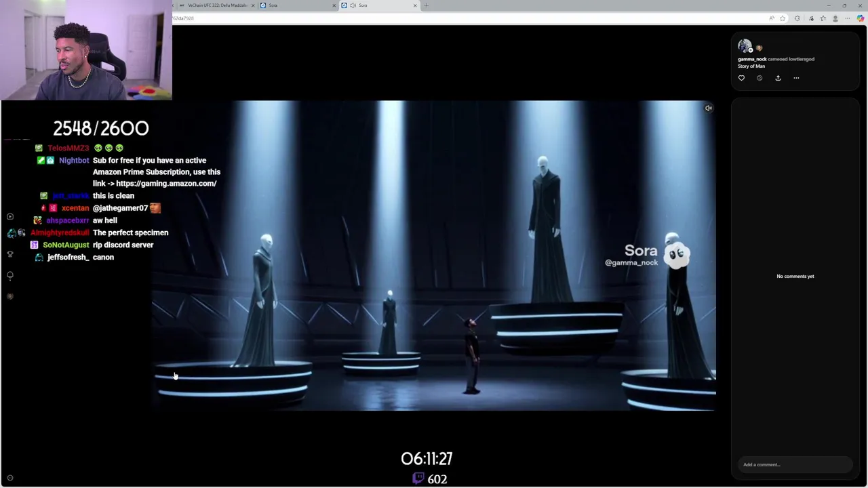Viewport: 868px width, 488px height.
Task: Open a new browser tab
Action: (x=426, y=5)
